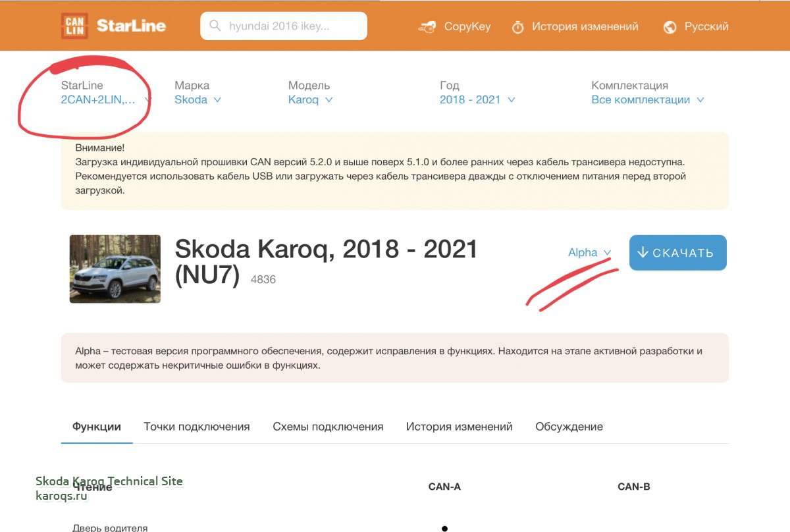Switch to the Схемы подключения tab
This screenshot has height=532, width=790.
(328, 427)
